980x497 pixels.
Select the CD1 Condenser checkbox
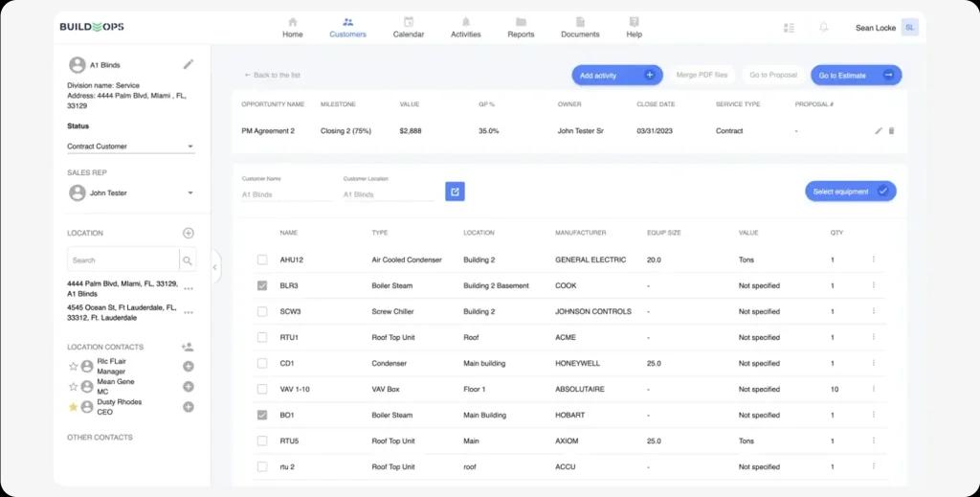pos(262,364)
